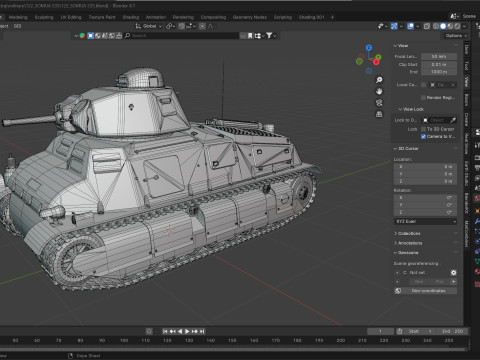Click the Clip Start value field
The height and width of the screenshot is (360, 480).
pos(439,64)
